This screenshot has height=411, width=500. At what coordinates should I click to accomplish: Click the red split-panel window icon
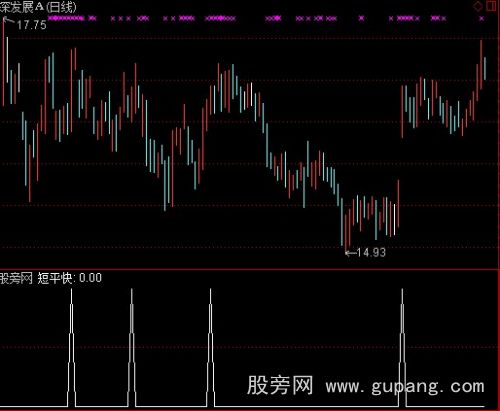click(492, 6)
